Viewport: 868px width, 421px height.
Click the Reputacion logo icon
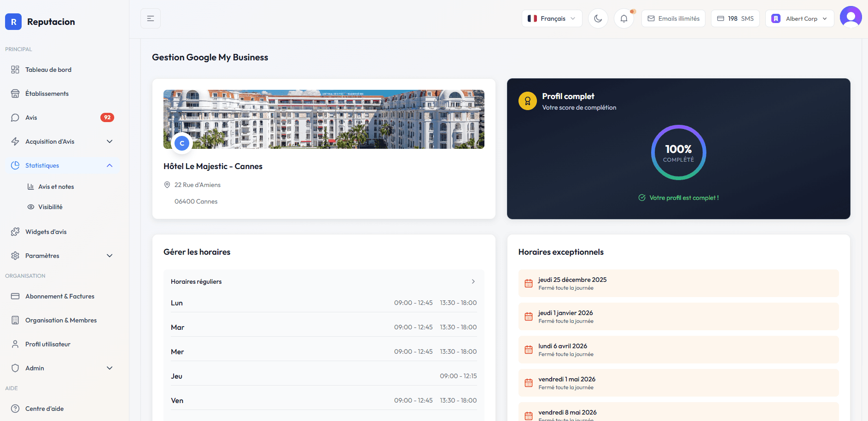(x=13, y=22)
